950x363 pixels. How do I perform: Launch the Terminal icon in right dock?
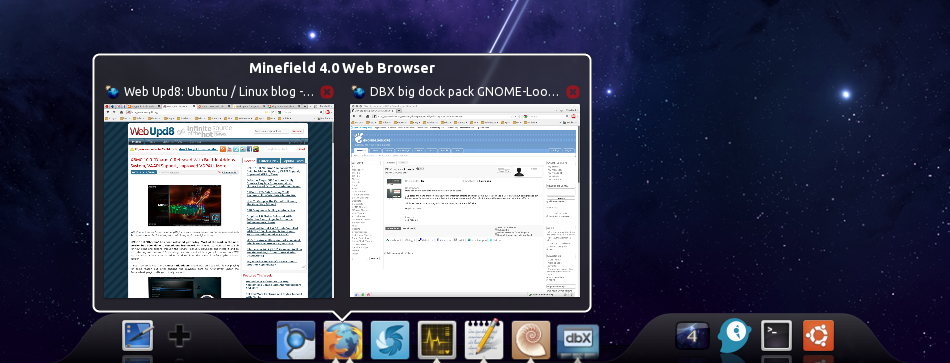[777, 335]
